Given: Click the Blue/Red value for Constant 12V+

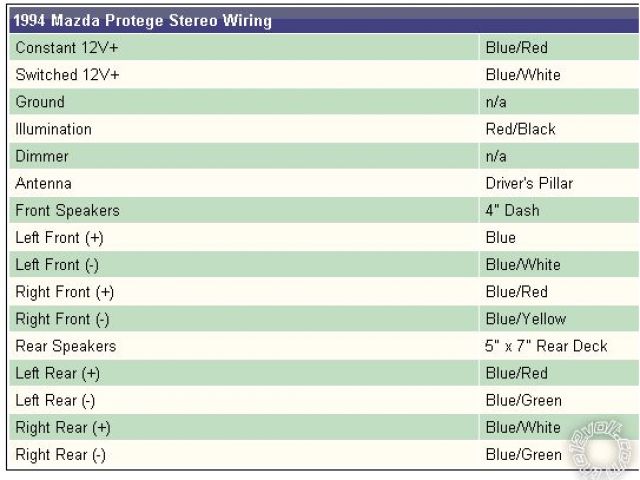Looking at the screenshot, I should (516, 48).
